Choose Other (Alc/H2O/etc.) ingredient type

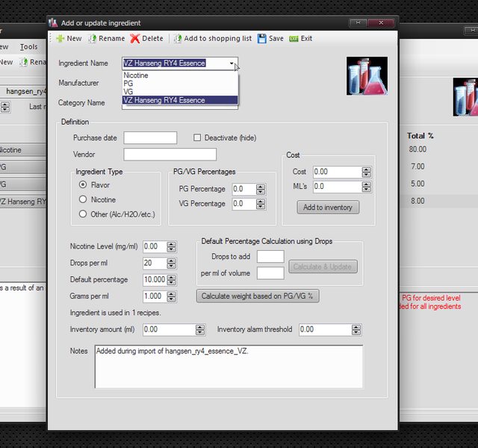[x=83, y=214]
